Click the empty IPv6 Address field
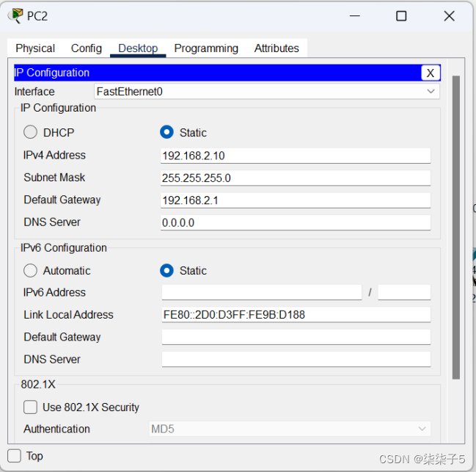This screenshot has height=472, width=476. pyautogui.click(x=262, y=292)
